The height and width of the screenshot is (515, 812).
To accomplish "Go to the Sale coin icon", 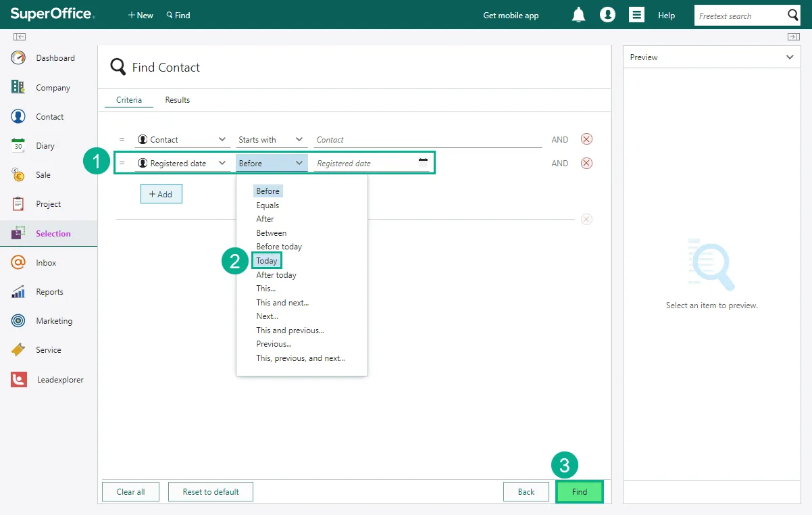I will pos(18,174).
